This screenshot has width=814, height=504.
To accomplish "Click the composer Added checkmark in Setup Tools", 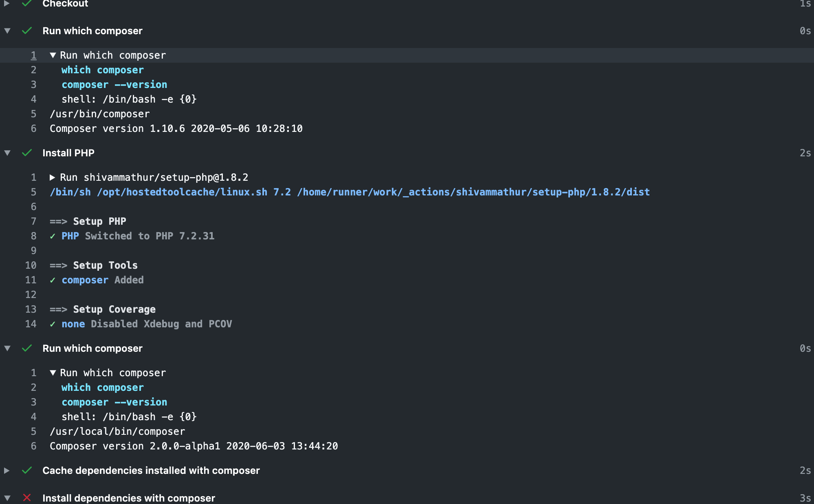I will [x=53, y=280].
